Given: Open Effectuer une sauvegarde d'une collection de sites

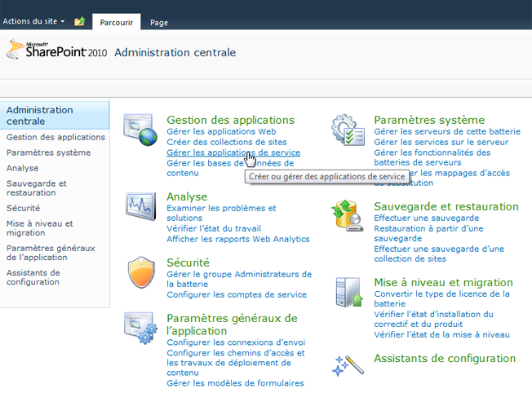Looking at the screenshot, I should (439, 254).
